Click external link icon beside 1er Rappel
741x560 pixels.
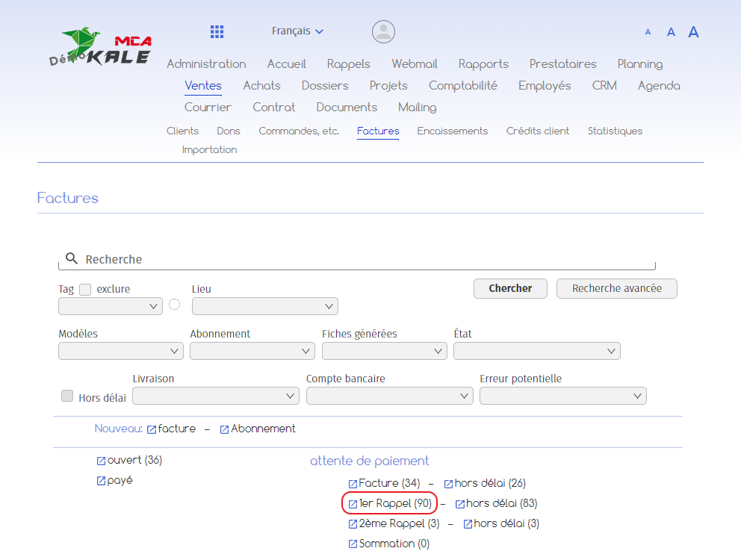tap(353, 504)
